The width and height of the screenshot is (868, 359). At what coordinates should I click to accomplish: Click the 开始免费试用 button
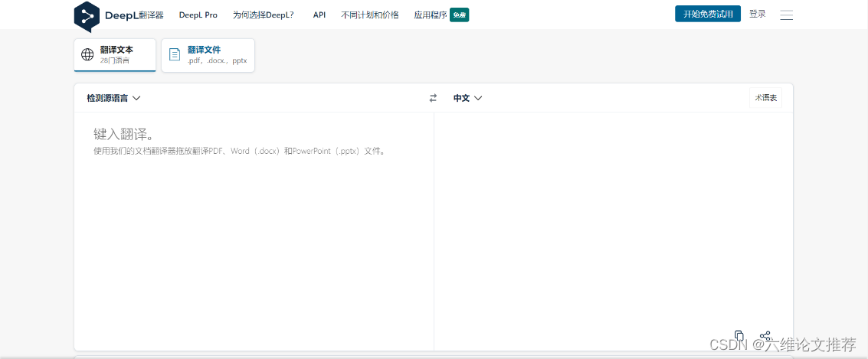click(707, 14)
